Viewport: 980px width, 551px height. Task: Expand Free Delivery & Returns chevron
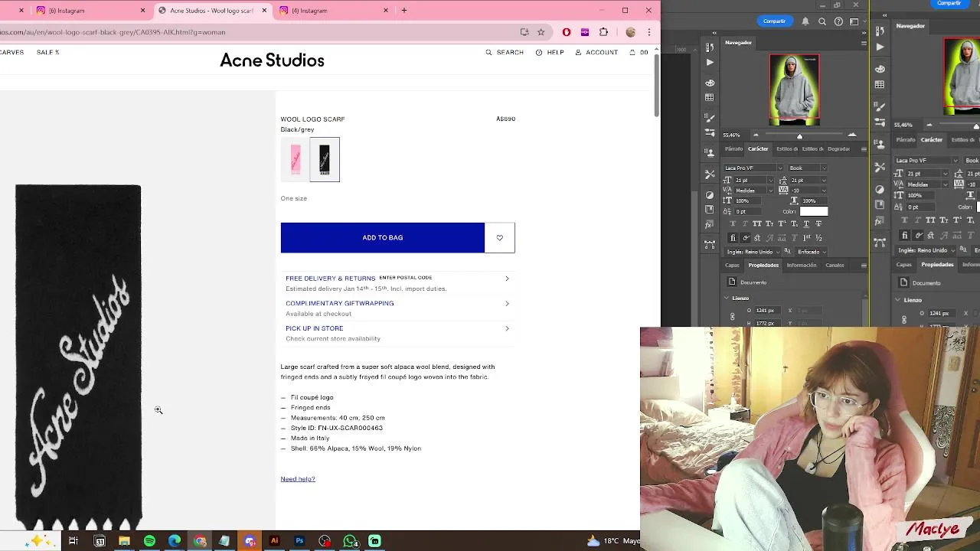click(507, 279)
